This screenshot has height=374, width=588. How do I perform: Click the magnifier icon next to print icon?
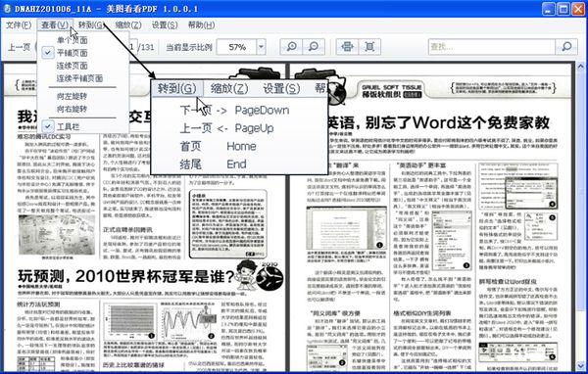pos(314,47)
